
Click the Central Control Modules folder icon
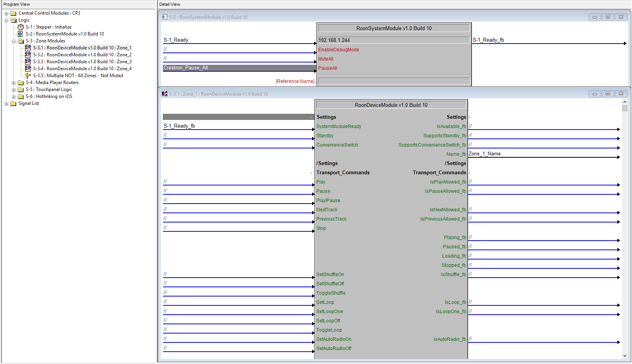(14, 13)
